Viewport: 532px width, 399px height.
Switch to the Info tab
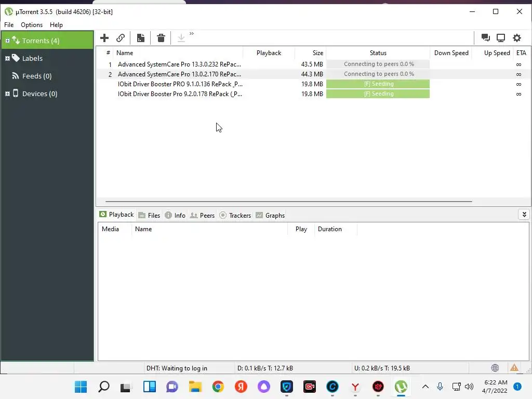pyautogui.click(x=175, y=216)
